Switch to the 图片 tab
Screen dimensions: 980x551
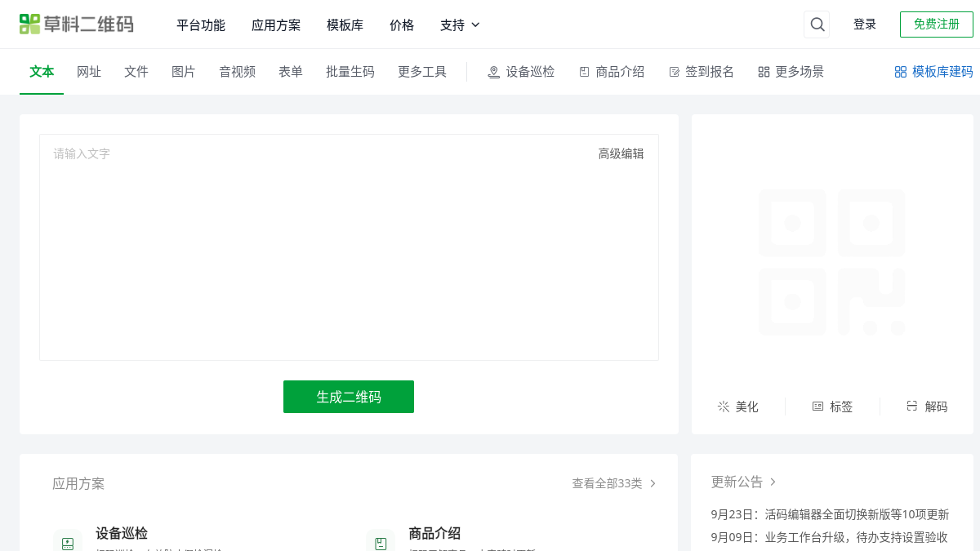click(184, 72)
